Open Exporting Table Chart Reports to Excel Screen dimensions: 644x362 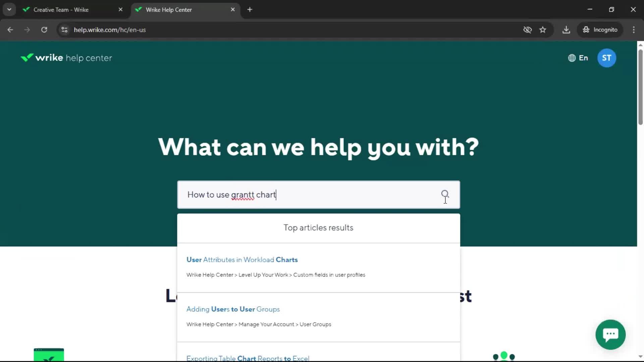pyautogui.click(x=248, y=358)
